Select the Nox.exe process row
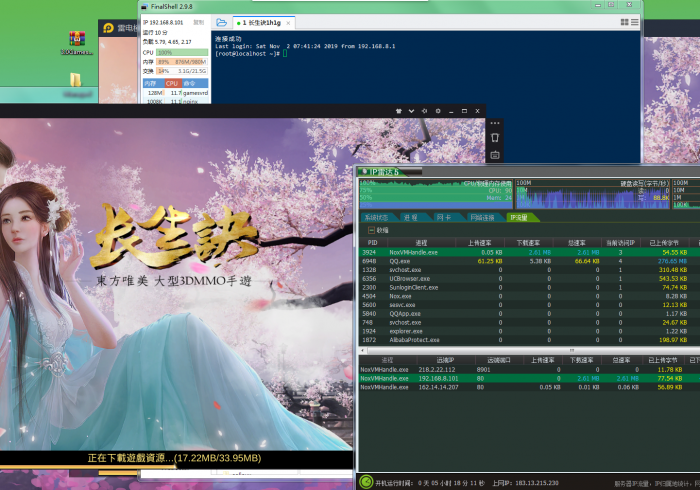This screenshot has width=700, height=490. (529, 296)
